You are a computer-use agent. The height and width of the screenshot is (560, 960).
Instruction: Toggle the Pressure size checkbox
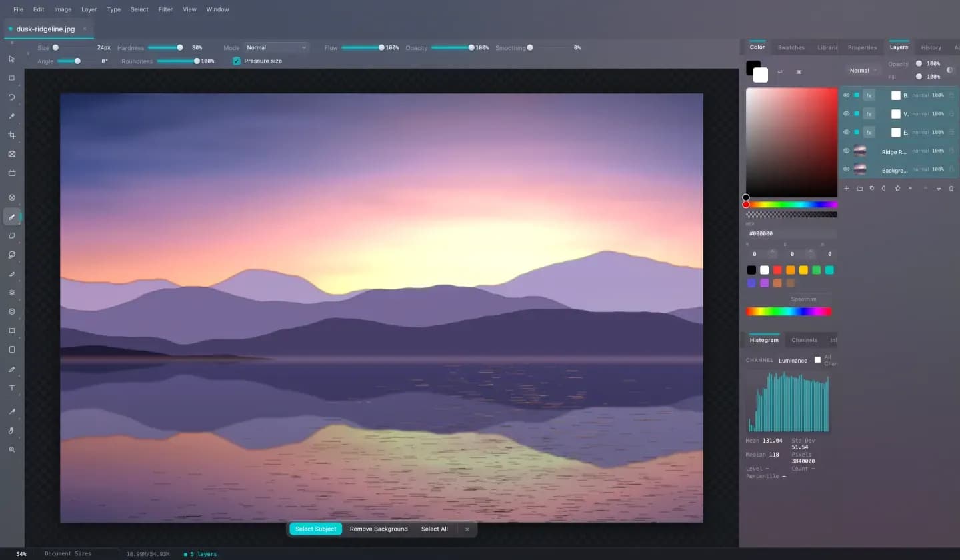[236, 61]
